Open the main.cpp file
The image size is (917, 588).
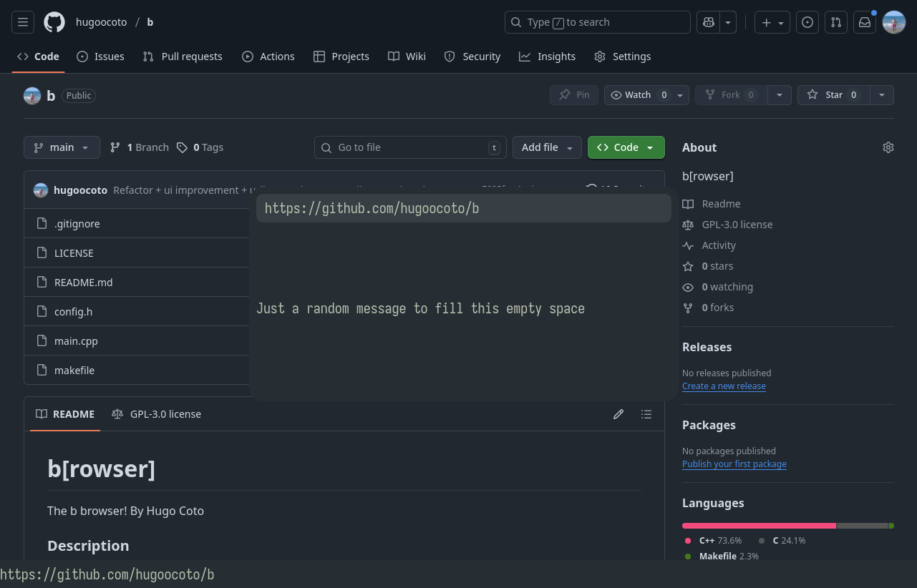pos(76,341)
